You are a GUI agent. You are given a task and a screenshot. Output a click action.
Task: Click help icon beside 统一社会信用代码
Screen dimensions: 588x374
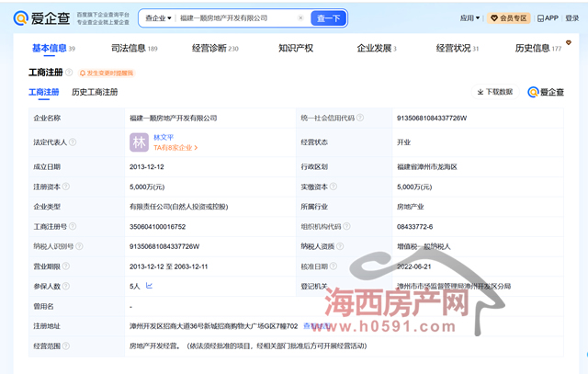(361, 119)
